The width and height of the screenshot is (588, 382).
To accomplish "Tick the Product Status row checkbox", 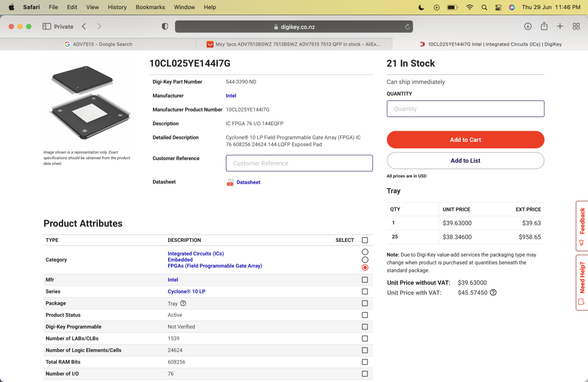I will (x=365, y=315).
